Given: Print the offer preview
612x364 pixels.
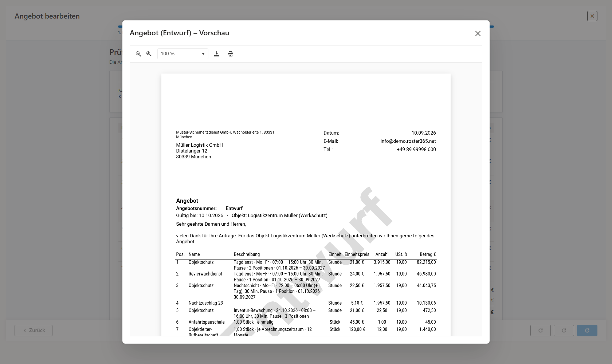Looking at the screenshot, I should 231,54.
